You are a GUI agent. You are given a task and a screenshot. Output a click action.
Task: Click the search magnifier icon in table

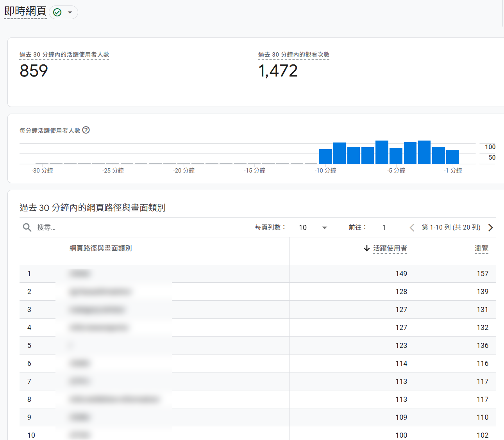(27, 227)
